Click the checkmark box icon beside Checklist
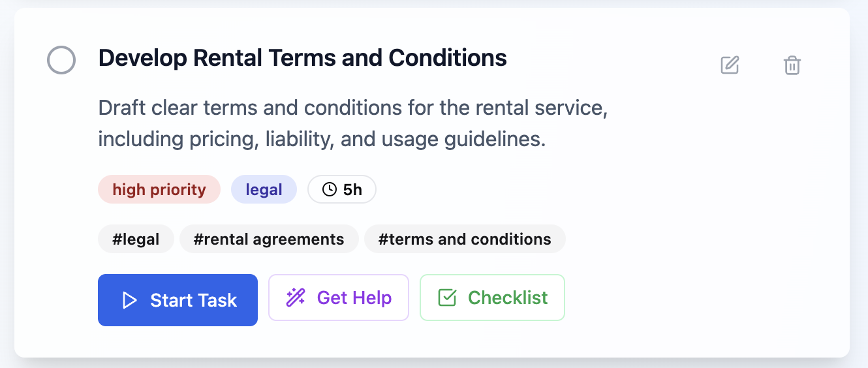The height and width of the screenshot is (368, 868). pyautogui.click(x=447, y=298)
